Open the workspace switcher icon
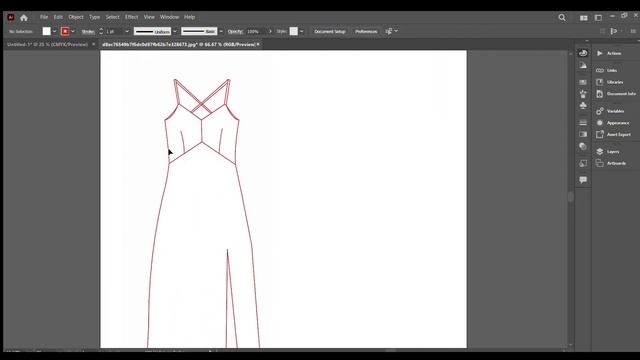Screen dimensions: 640x360 (598, 18)
